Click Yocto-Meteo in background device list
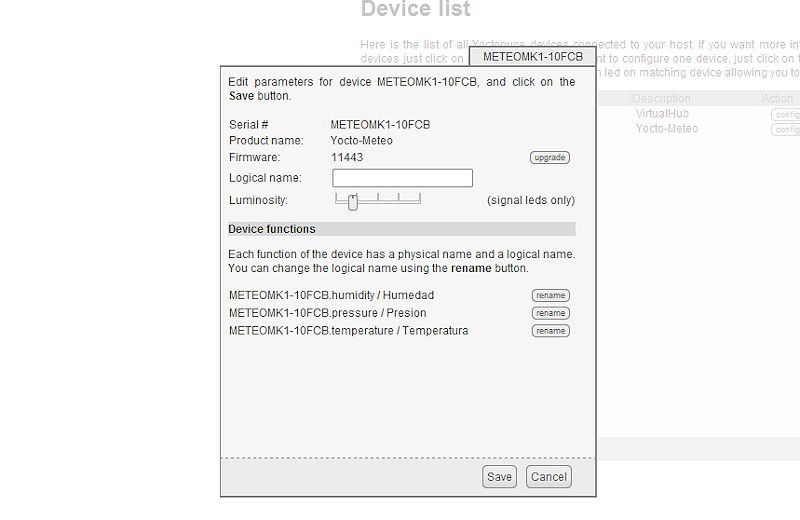The image size is (800, 520). tap(666, 129)
